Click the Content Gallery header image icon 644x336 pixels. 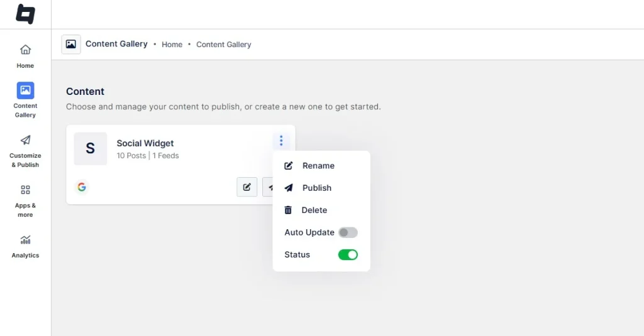point(71,45)
